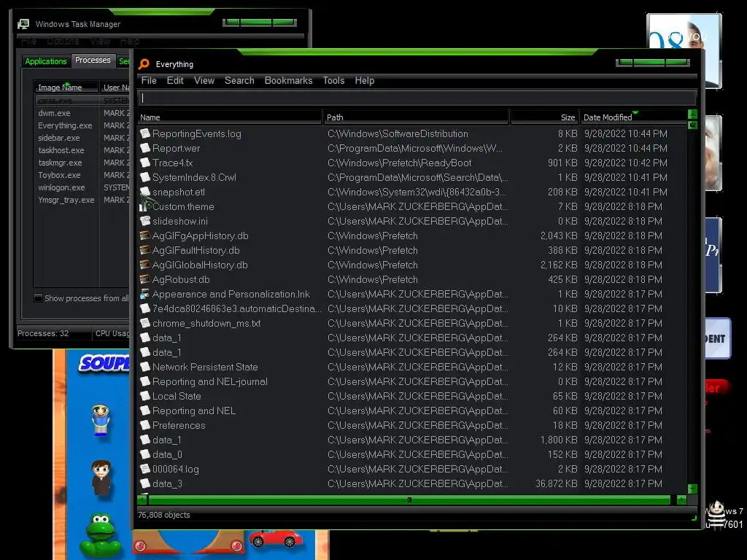Toggle Show processes from all users checkbox
Image resolution: width=747 pixels, height=560 pixels.
[x=39, y=298]
